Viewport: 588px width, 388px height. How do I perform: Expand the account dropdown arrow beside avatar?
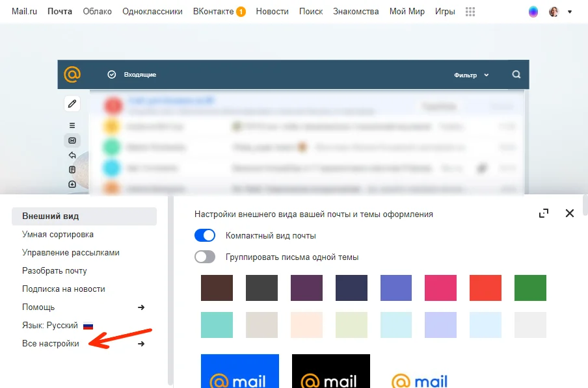point(570,12)
